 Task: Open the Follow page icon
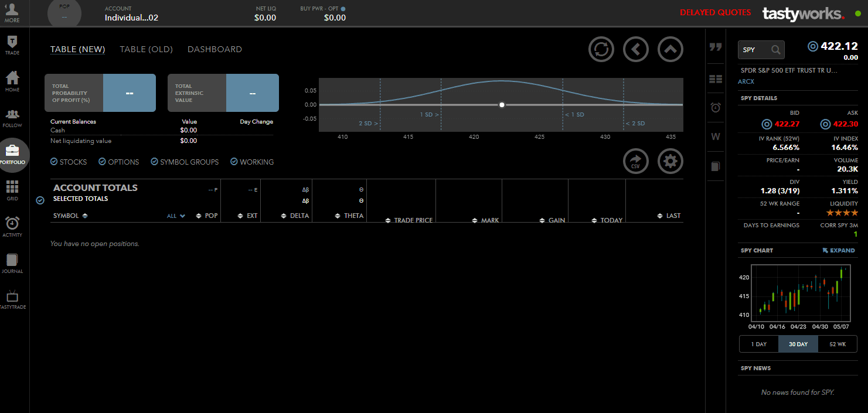tap(12, 117)
